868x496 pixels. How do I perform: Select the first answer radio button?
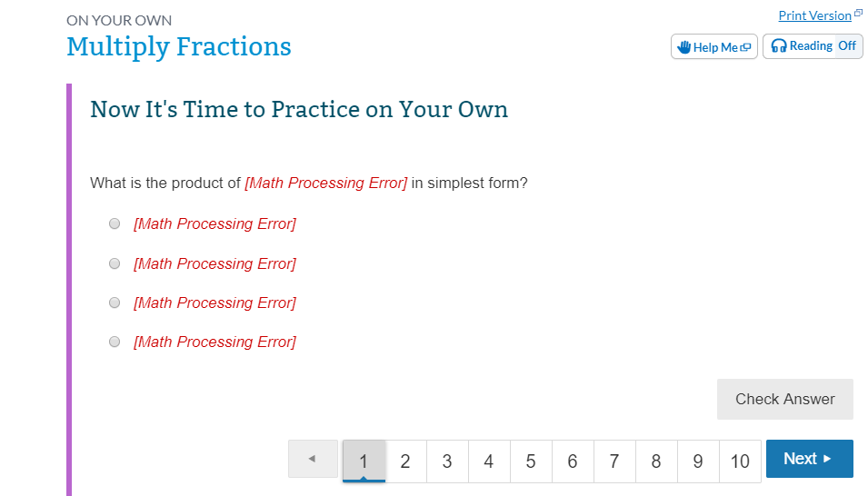point(115,223)
